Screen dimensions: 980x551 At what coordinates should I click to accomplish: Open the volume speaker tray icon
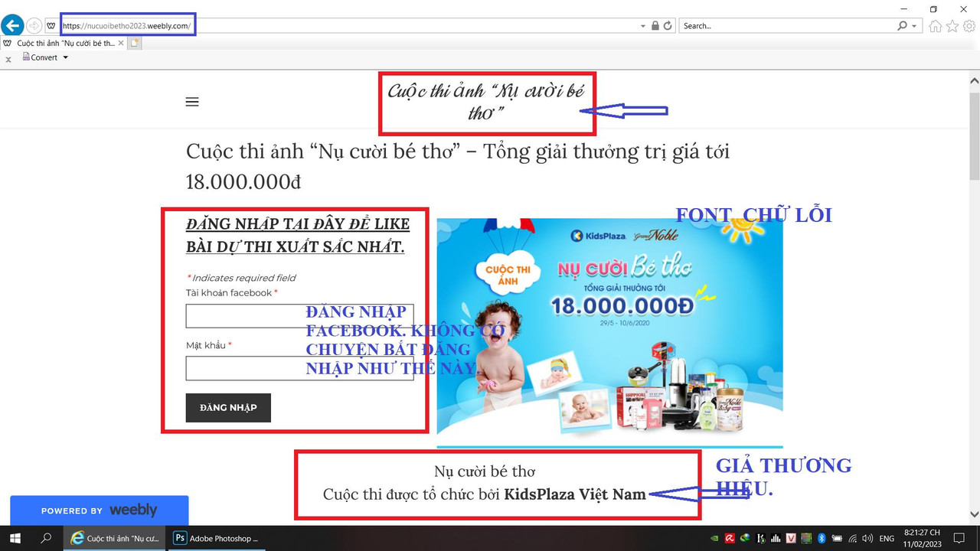click(867, 539)
